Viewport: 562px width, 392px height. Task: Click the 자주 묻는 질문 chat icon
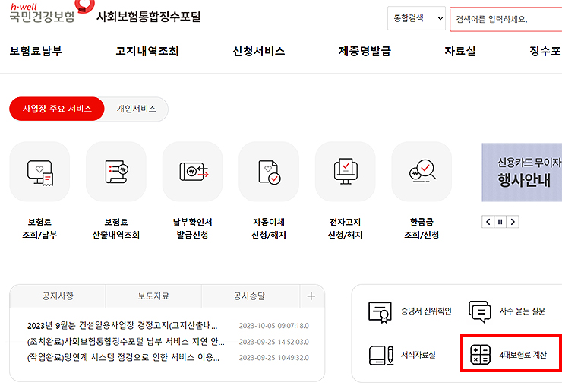(479, 311)
